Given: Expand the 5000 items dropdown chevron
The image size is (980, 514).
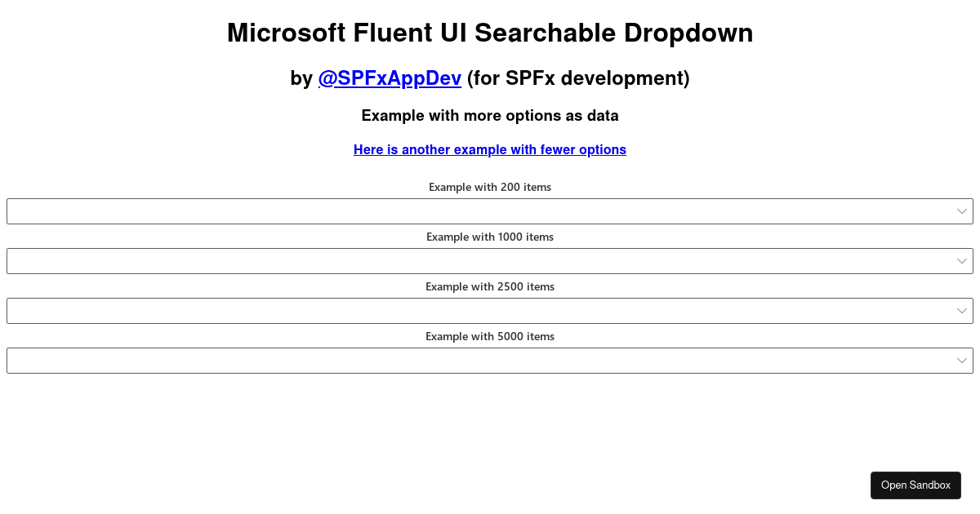Looking at the screenshot, I should pyautogui.click(x=962, y=361).
